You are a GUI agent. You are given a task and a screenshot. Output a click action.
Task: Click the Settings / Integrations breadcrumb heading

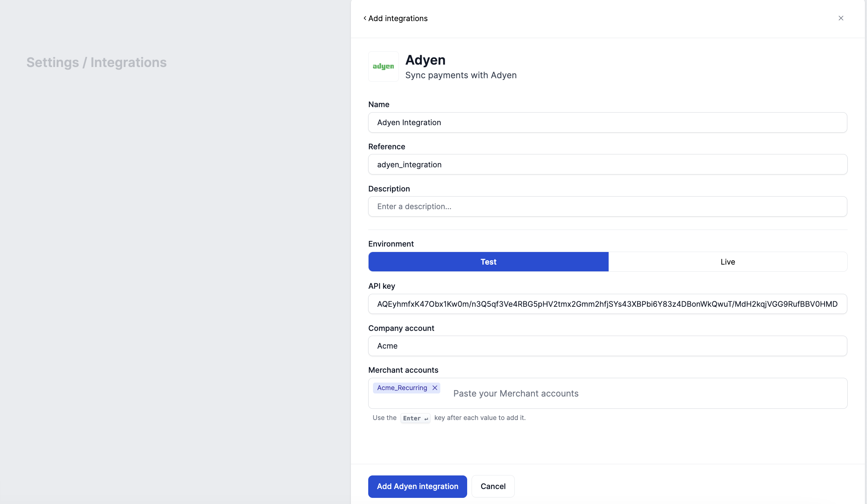[x=96, y=62]
